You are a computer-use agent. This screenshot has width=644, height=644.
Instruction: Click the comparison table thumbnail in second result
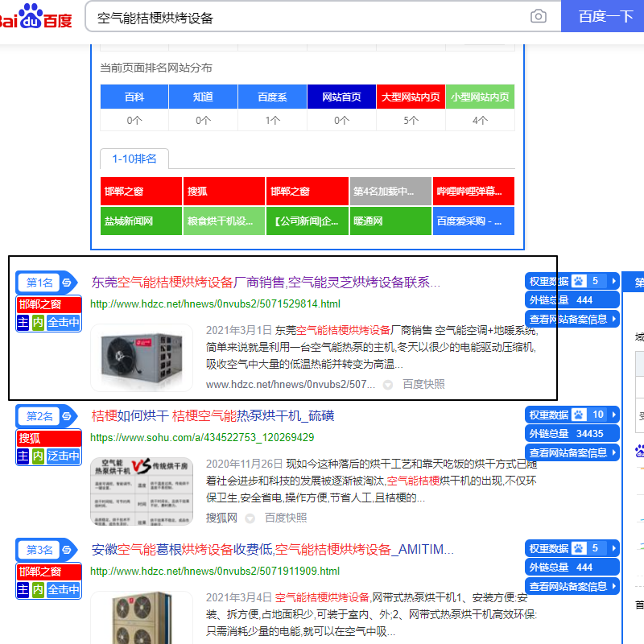coord(142,491)
